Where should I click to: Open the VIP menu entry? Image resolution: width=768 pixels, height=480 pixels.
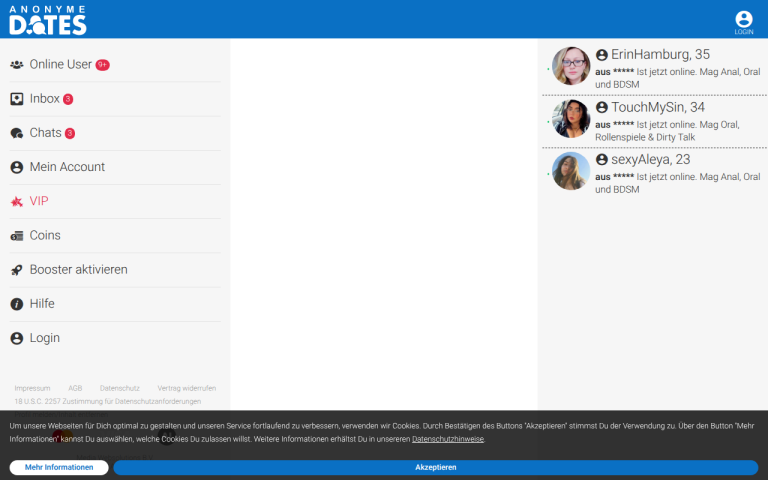tap(115, 201)
